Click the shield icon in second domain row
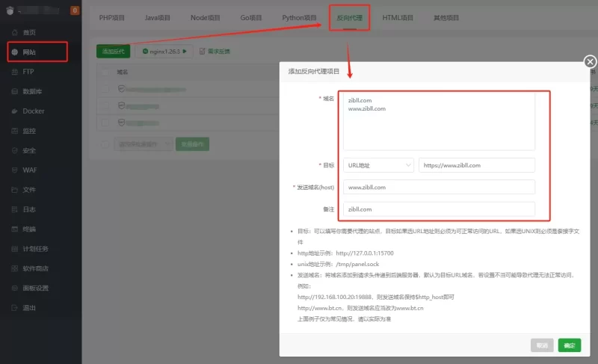The width and height of the screenshot is (598, 364). [121, 105]
